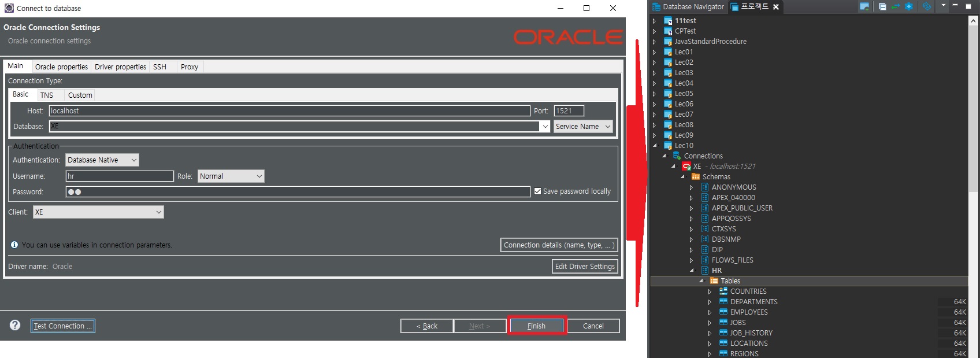Select the FLOWS_FILES schema row
Viewport: 980px width, 358px height.
tap(809, 260)
